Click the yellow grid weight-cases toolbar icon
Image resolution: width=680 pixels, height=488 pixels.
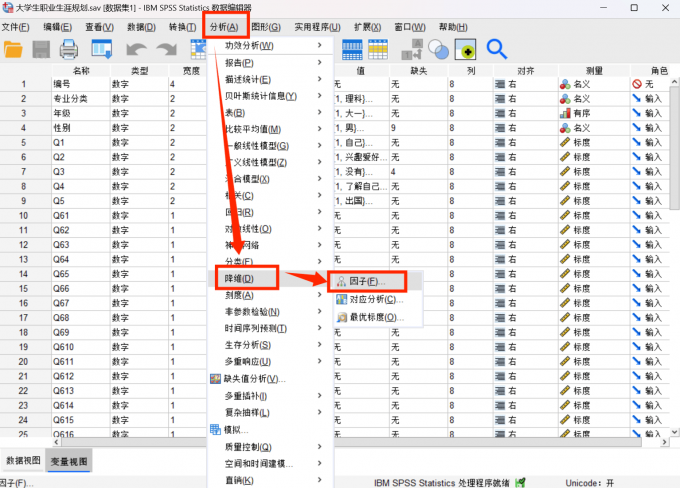tap(378, 49)
